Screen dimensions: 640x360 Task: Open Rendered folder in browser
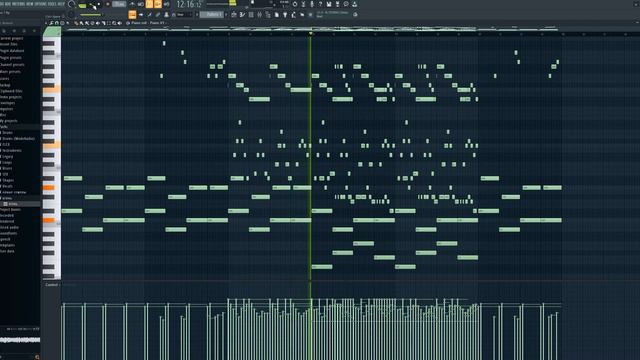click(7, 221)
